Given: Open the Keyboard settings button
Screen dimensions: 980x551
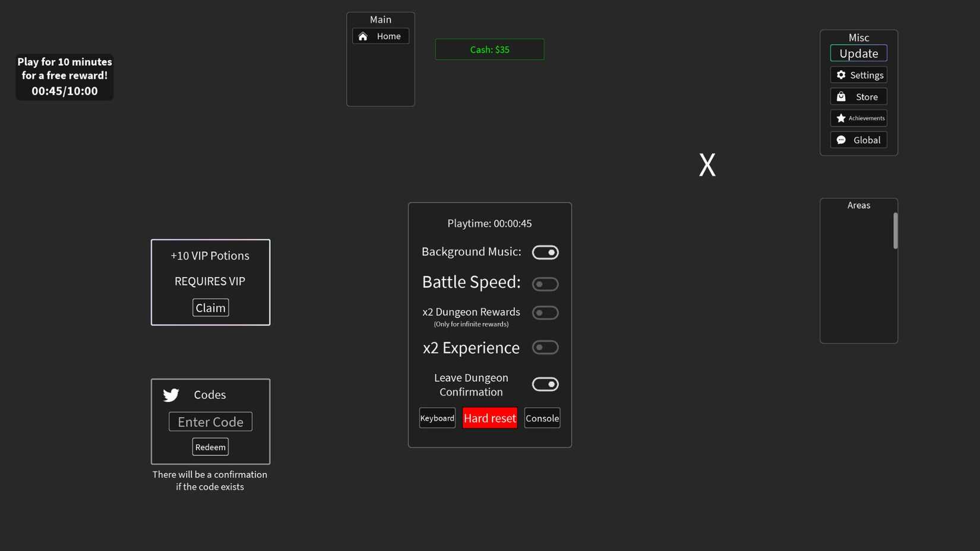Looking at the screenshot, I should [437, 417].
